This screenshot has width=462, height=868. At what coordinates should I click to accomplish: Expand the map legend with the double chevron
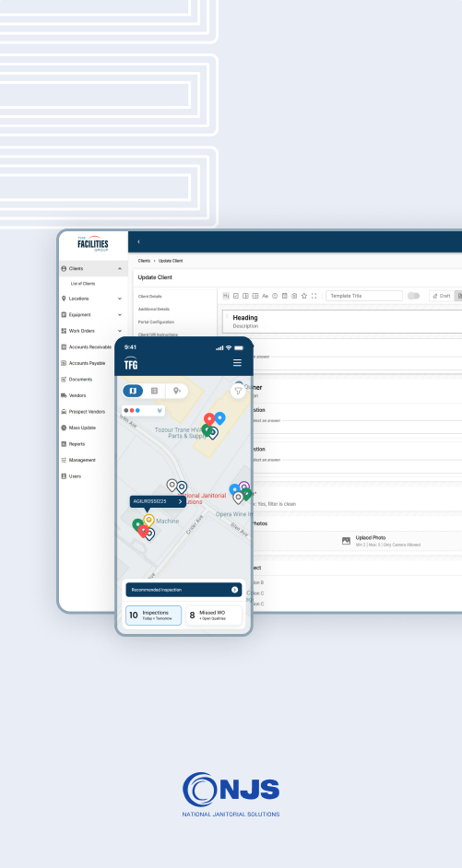click(x=160, y=411)
